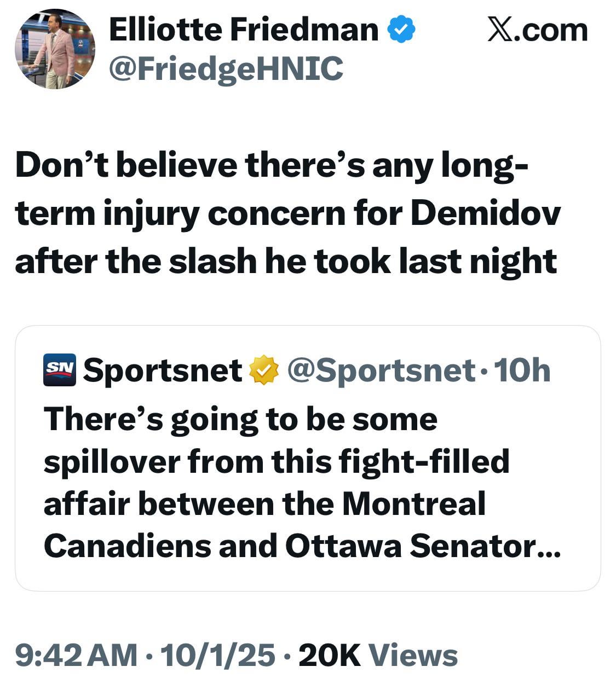Viewport: 616px width, 678px height.
Task: Click the Elliotte Friedman display name
Action: click(244, 30)
